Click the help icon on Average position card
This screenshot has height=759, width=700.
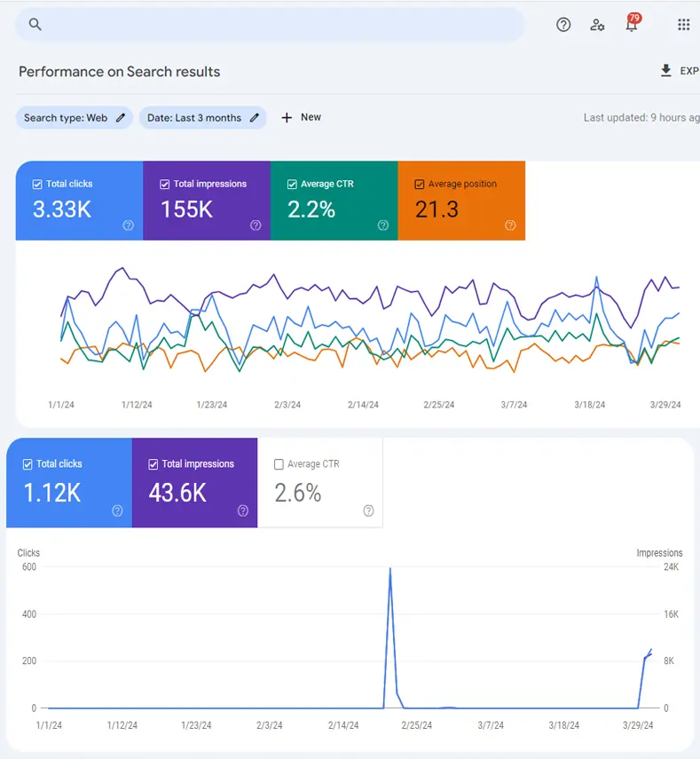(x=510, y=225)
